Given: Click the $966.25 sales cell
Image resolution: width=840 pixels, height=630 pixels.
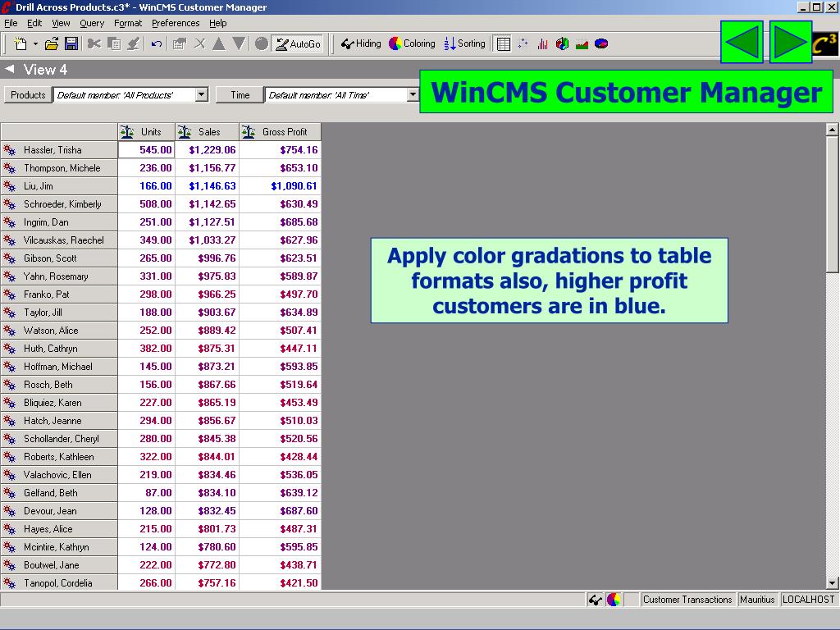Looking at the screenshot, I should tap(207, 294).
